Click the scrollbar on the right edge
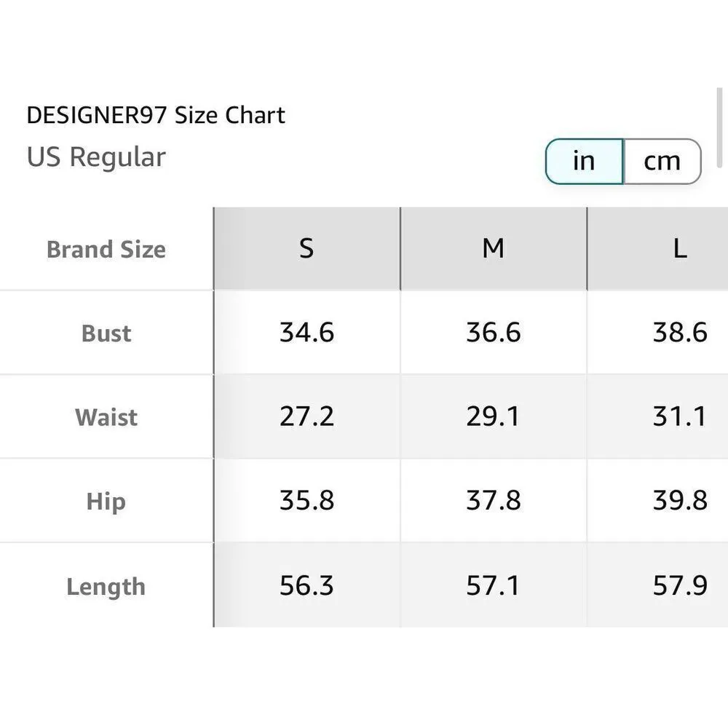The height and width of the screenshot is (728, 728). tap(719, 127)
